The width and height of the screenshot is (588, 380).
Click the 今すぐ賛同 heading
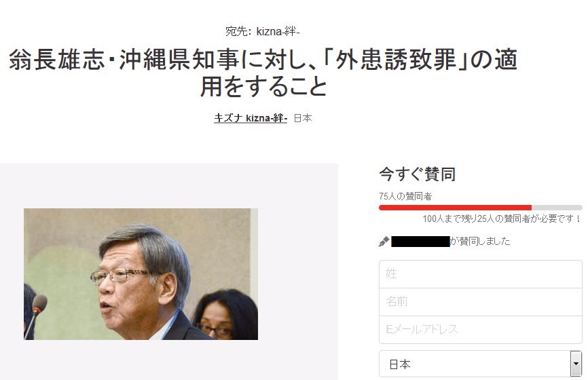[x=417, y=174]
